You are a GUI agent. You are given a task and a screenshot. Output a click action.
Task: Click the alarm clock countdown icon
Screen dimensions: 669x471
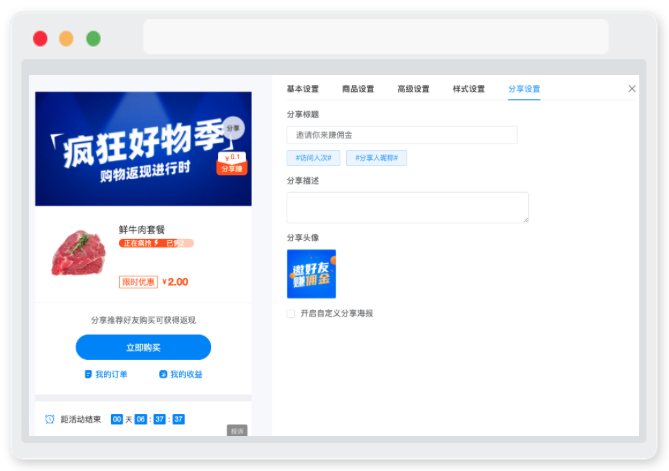coord(49,419)
